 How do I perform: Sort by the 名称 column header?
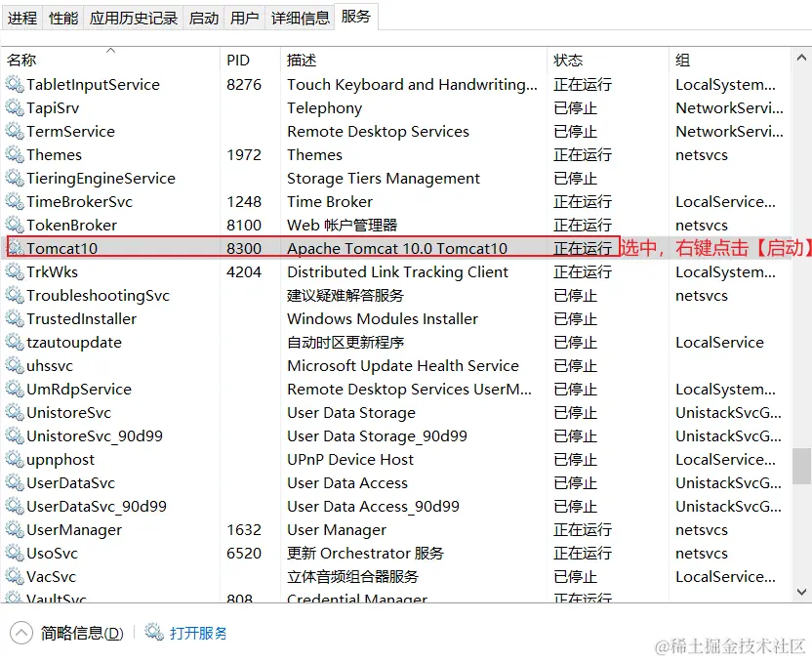pos(111,60)
